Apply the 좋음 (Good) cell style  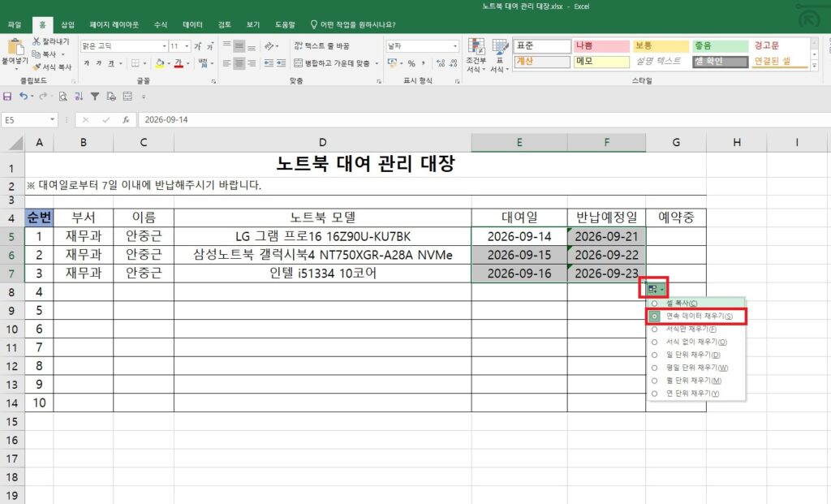click(720, 46)
